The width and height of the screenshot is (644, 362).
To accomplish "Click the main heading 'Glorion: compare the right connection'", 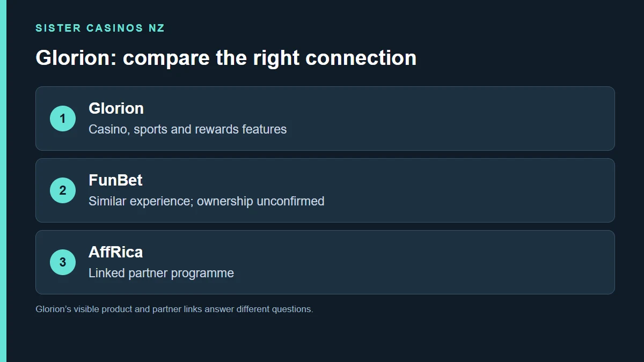I will (x=226, y=58).
